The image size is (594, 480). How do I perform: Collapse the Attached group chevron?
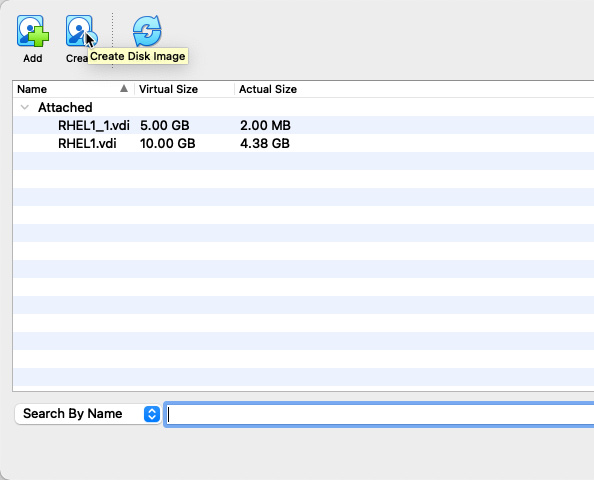tap(25, 107)
